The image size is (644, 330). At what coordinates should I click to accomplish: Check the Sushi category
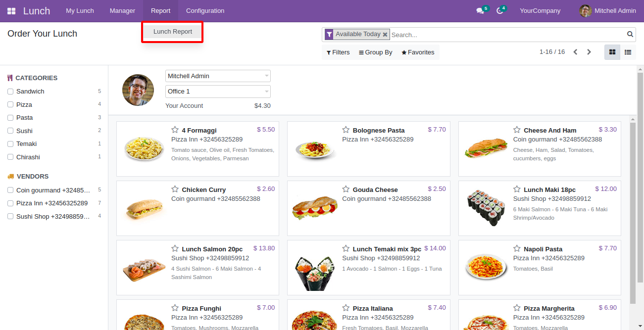click(10, 131)
